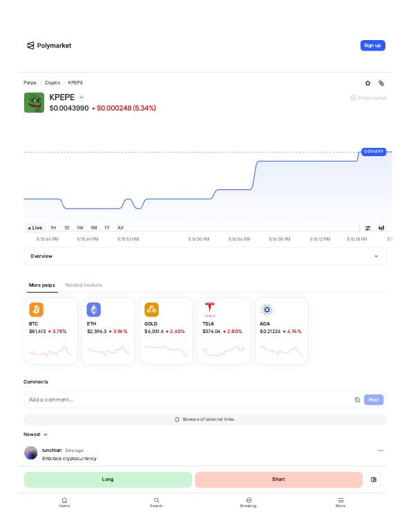Viewport: 411px width, 532px height.
Task: Select the 1D chart timeframe
Action: (67, 228)
